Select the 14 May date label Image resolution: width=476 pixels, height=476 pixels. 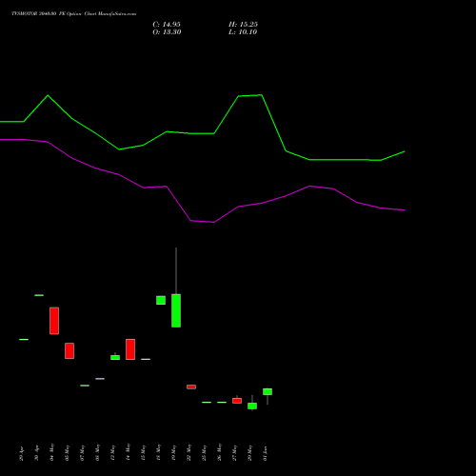(129, 452)
